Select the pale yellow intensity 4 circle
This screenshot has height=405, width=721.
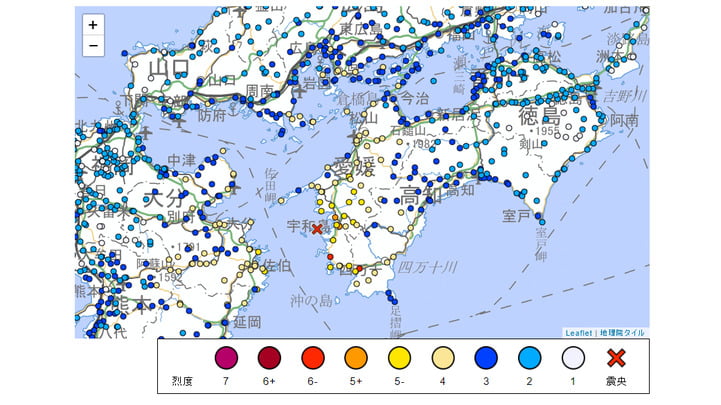(x=443, y=357)
